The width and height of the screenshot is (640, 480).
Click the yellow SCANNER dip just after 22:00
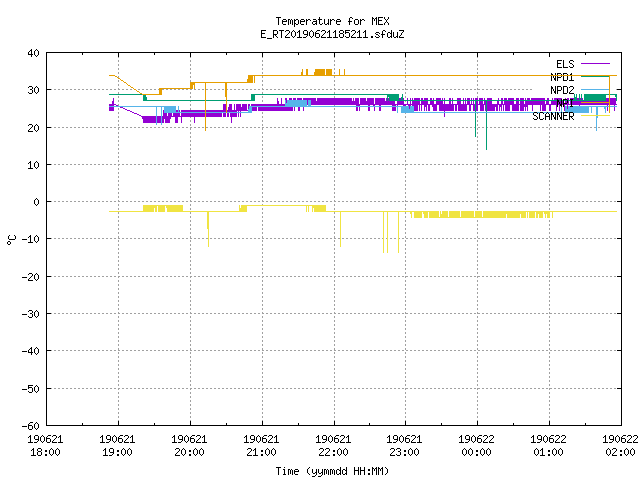[340, 229]
